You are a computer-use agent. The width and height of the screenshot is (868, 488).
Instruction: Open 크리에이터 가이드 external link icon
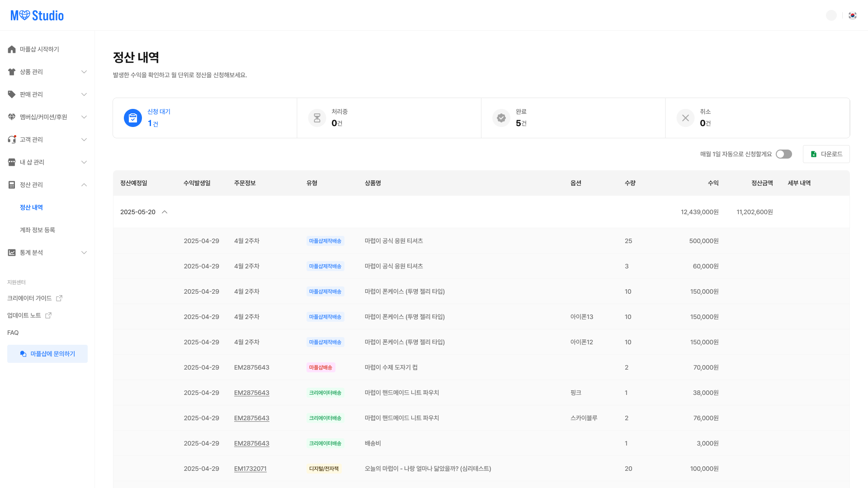click(59, 298)
